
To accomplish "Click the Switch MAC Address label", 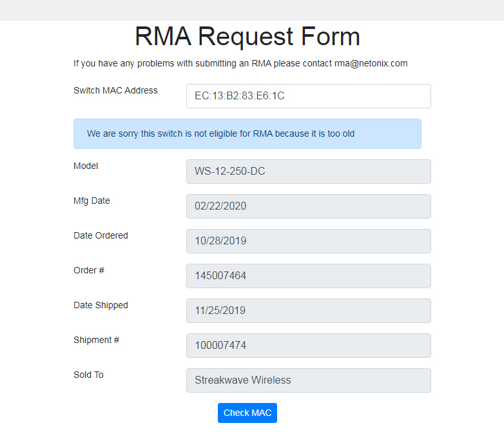I will (x=115, y=90).
